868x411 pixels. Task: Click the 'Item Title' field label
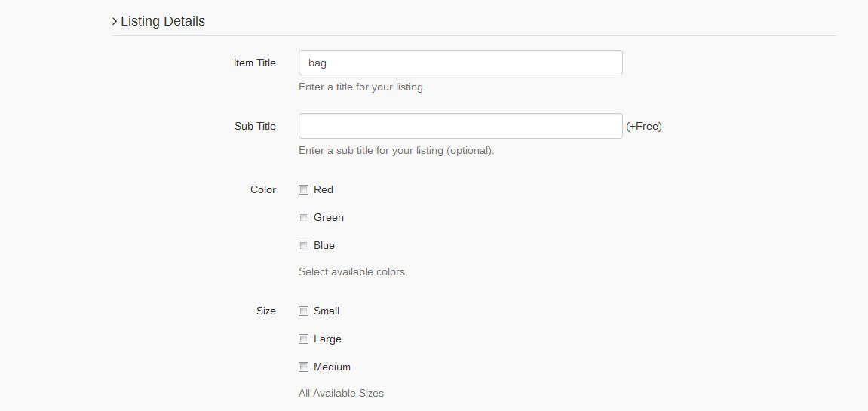(254, 63)
